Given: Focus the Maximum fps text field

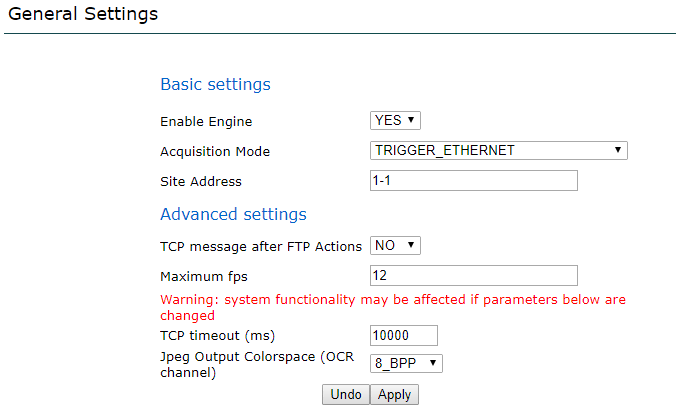Looking at the screenshot, I should (473, 275).
